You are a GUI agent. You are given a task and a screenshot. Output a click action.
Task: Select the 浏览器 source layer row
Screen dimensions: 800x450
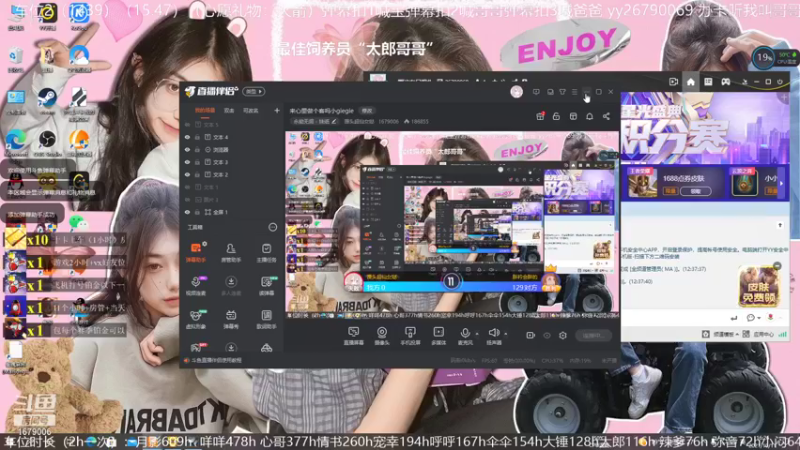click(231, 150)
